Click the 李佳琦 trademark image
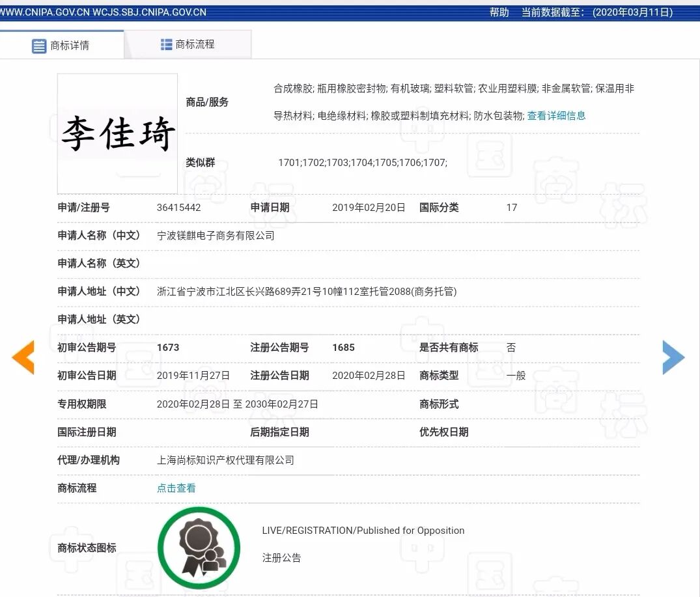Image resolution: width=700 pixels, height=597 pixels. click(117, 133)
